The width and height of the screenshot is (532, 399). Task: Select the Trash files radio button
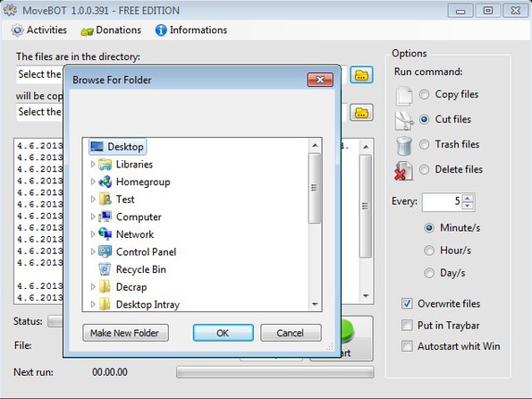(x=424, y=145)
